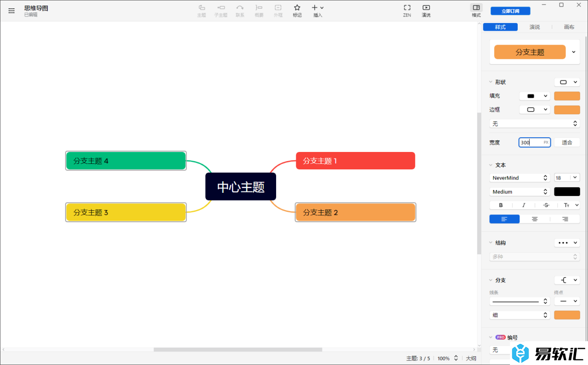Click the horizontal canvas scrollbar
This screenshot has height=365, width=588.
pos(238,349)
